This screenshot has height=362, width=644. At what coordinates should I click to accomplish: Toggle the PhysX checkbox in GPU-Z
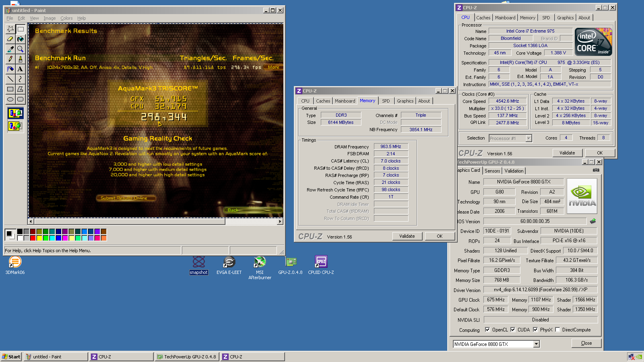(535, 329)
